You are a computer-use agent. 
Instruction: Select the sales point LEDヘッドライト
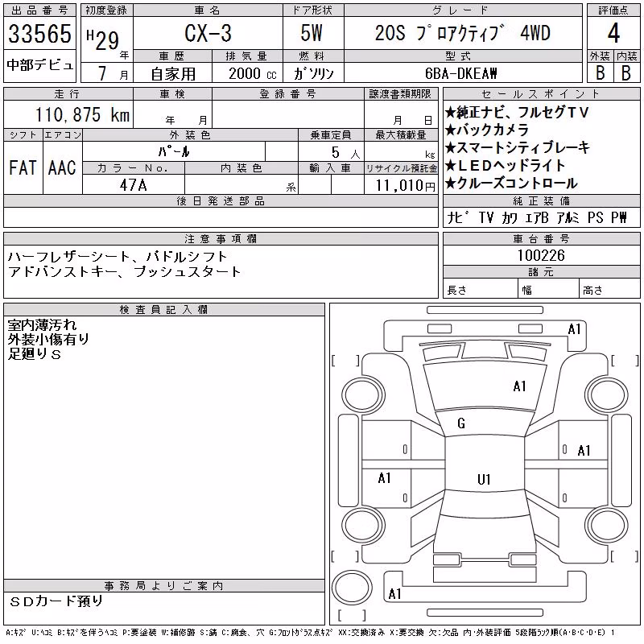pyautogui.click(x=506, y=165)
